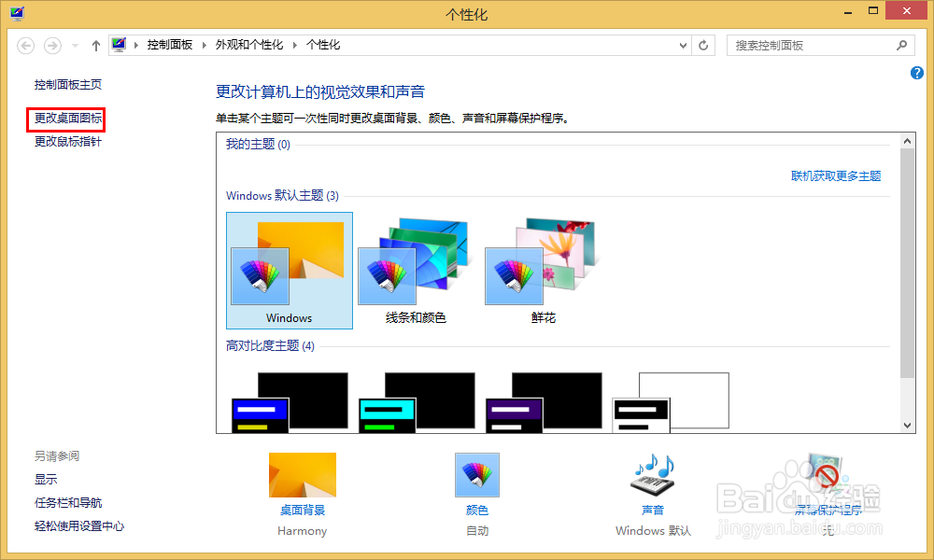The image size is (934, 560).
Task: Click the Forward navigation arrow
Action: [x=52, y=45]
